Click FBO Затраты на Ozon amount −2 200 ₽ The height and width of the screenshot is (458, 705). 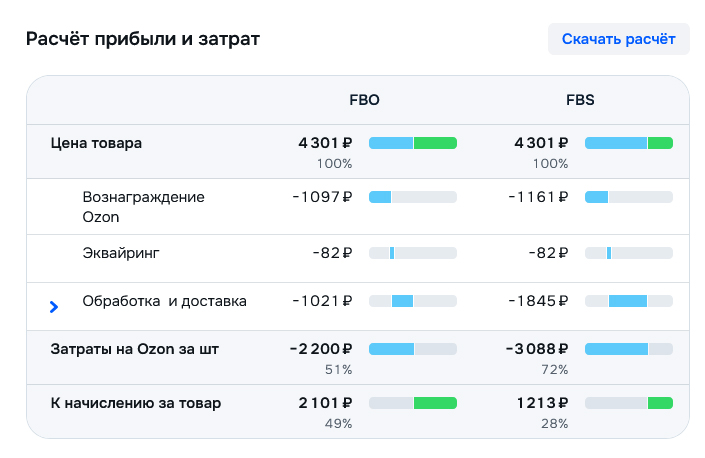321,349
